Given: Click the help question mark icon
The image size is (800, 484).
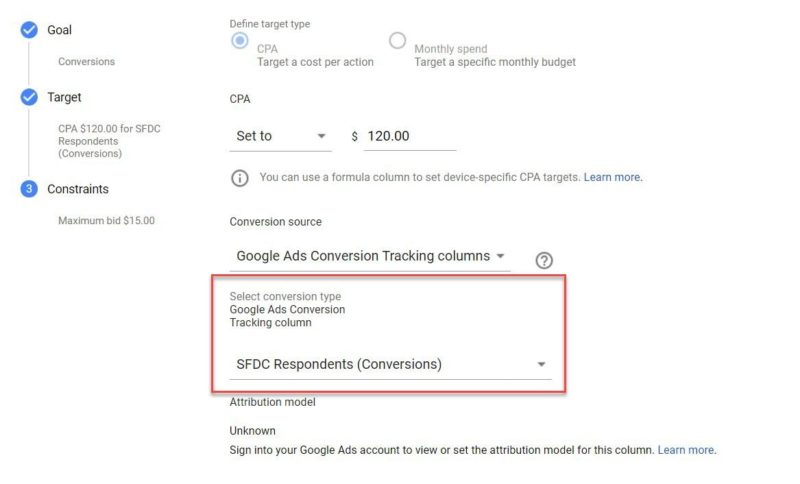Looking at the screenshot, I should coord(544,260).
